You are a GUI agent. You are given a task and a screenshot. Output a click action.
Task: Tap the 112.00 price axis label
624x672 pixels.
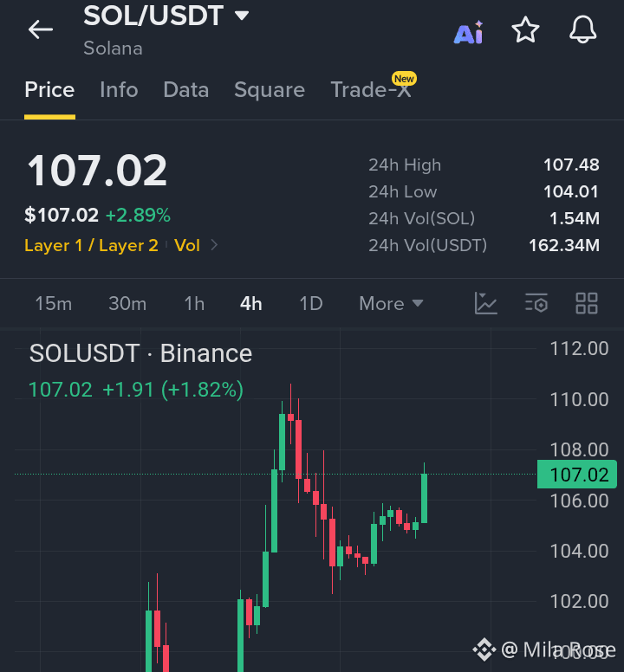tap(579, 349)
